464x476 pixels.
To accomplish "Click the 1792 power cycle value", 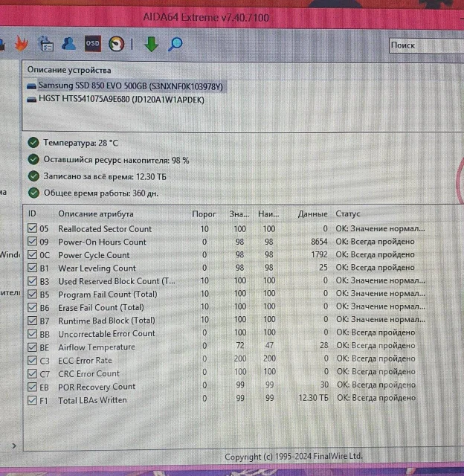I will tap(319, 254).
